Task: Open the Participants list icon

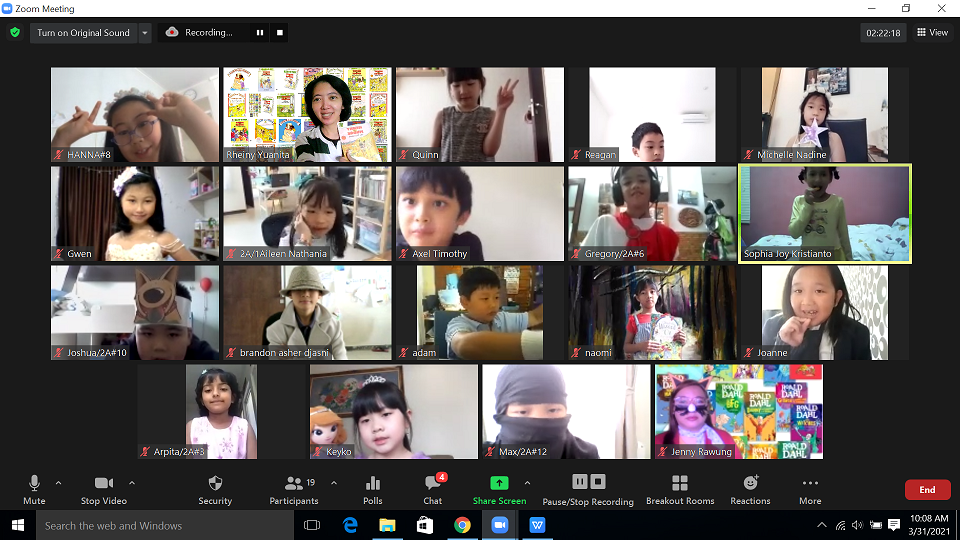Action: pyautogui.click(x=294, y=484)
